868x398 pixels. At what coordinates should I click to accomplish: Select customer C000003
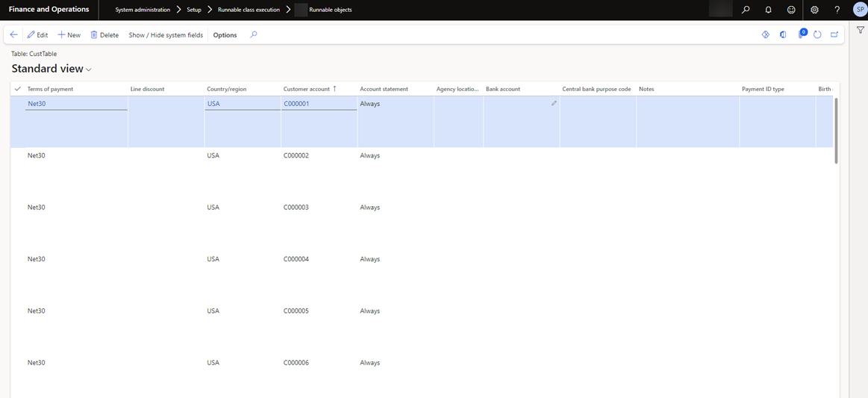(x=296, y=208)
